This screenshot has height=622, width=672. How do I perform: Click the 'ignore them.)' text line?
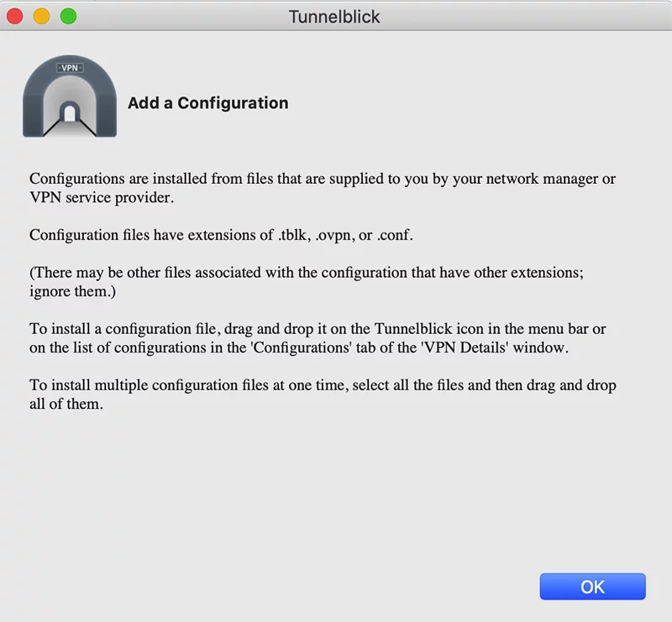pos(72,291)
